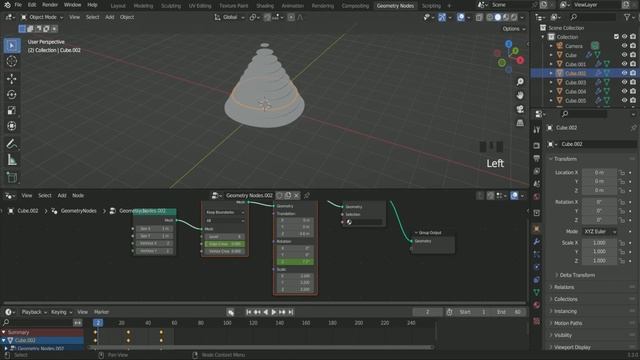This screenshot has width=640, height=360.
Task: Hide Cube.001 in the outliner
Action: [x=624, y=64]
